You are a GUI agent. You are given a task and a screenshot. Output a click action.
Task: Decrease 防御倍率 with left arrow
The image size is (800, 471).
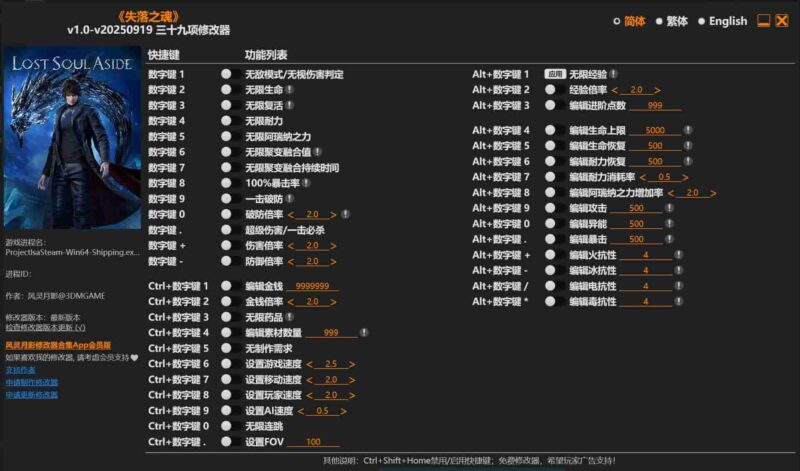click(x=291, y=262)
